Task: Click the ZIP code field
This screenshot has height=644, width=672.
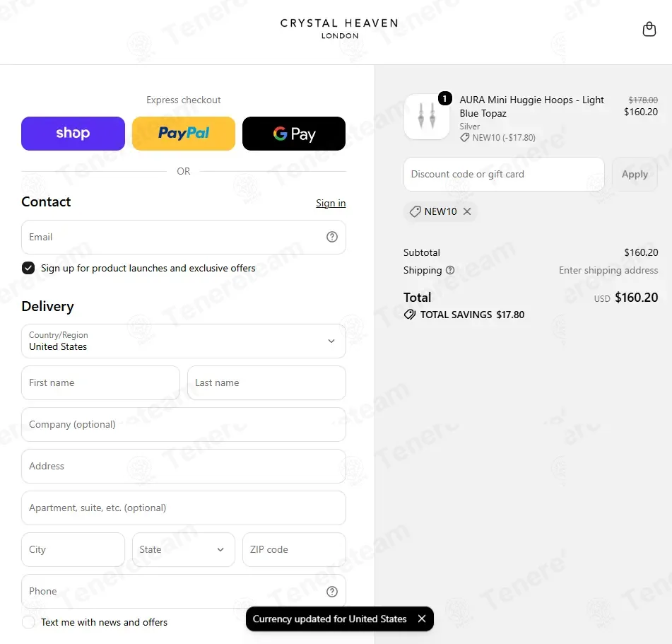Action: (x=294, y=549)
